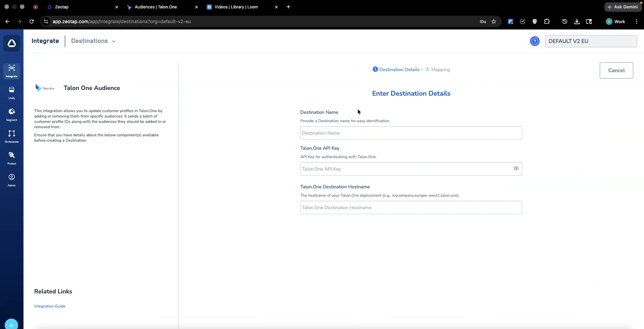
Task: Click the Integrate header label
Action: point(45,41)
